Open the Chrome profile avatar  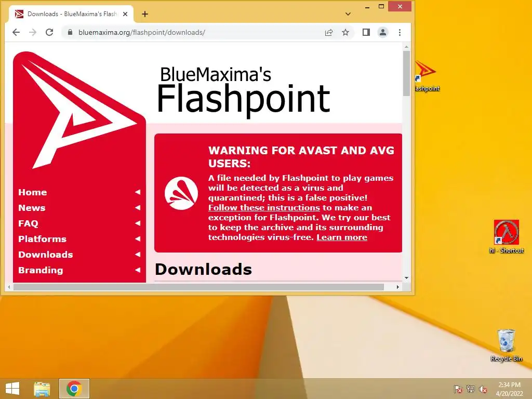click(x=383, y=32)
